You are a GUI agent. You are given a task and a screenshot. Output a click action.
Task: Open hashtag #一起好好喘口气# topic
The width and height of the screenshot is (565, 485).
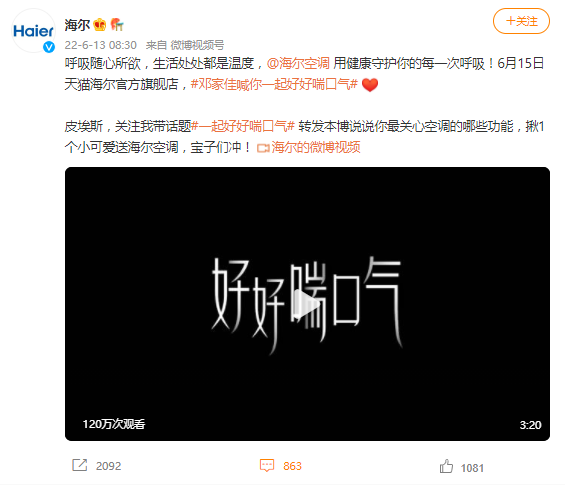[243, 126]
